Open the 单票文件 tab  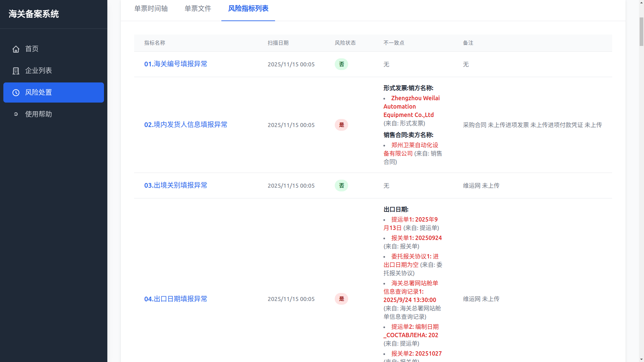pos(197,9)
